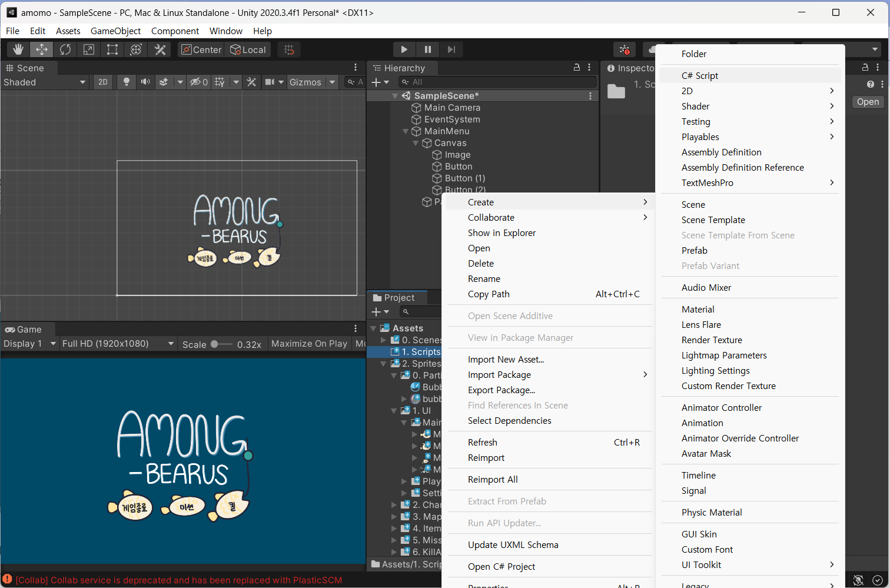Select EventSystem in Hierarchy

pos(452,119)
